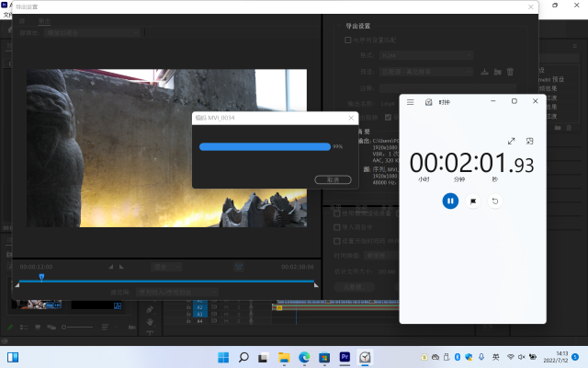Click the output name link

click(x=388, y=104)
